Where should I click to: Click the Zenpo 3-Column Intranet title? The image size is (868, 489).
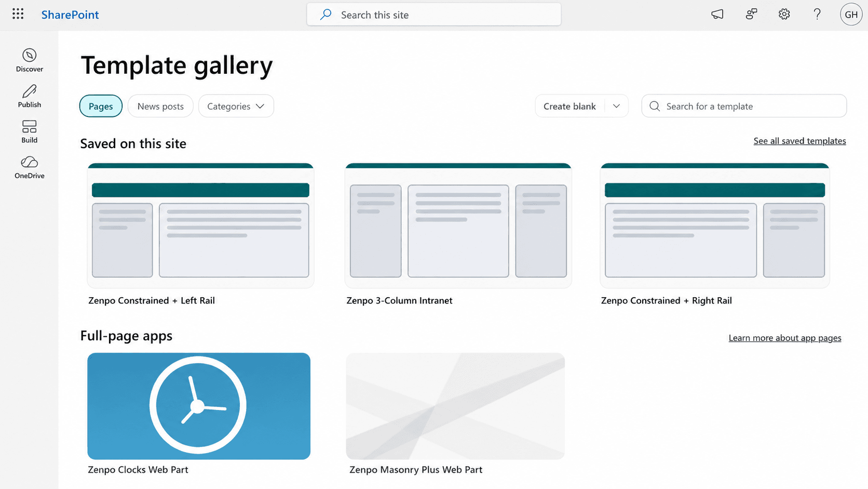click(x=399, y=300)
